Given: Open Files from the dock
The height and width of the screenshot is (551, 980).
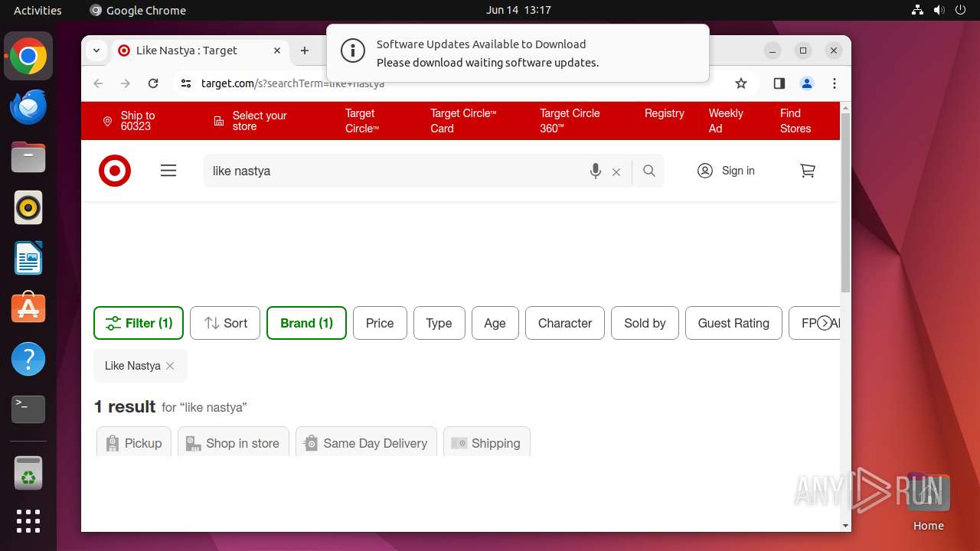Looking at the screenshot, I should [x=28, y=158].
